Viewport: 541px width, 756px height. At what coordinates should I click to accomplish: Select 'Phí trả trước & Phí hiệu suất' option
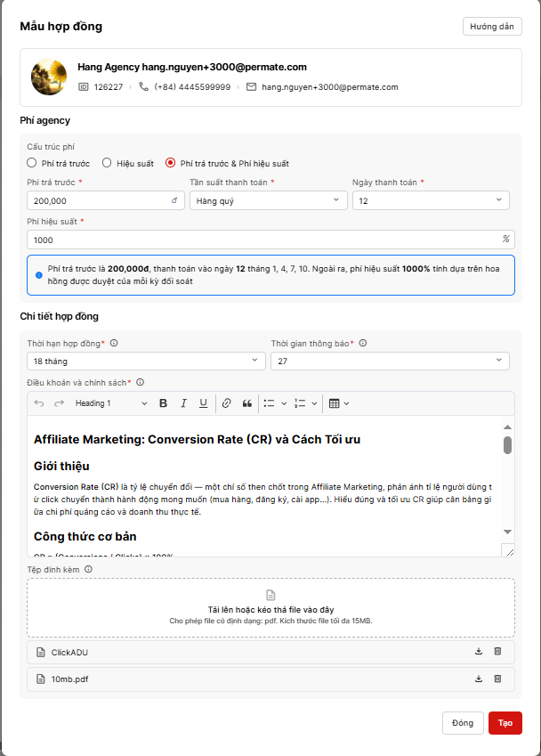pyautogui.click(x=171, y=164)
